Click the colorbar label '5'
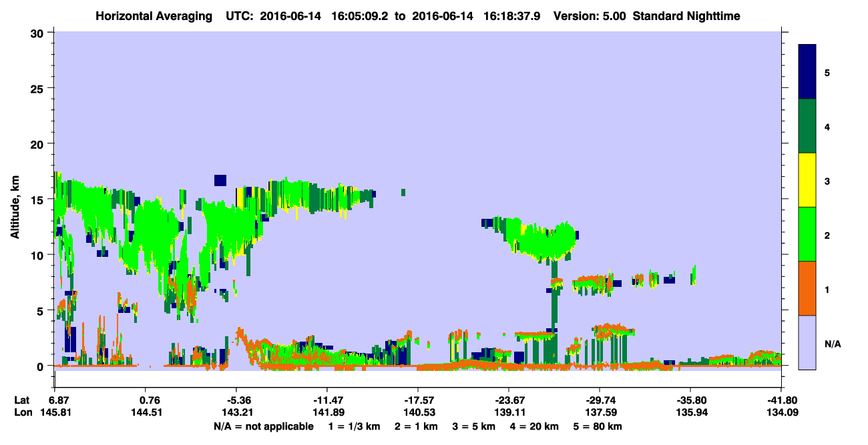 point(827,72)
